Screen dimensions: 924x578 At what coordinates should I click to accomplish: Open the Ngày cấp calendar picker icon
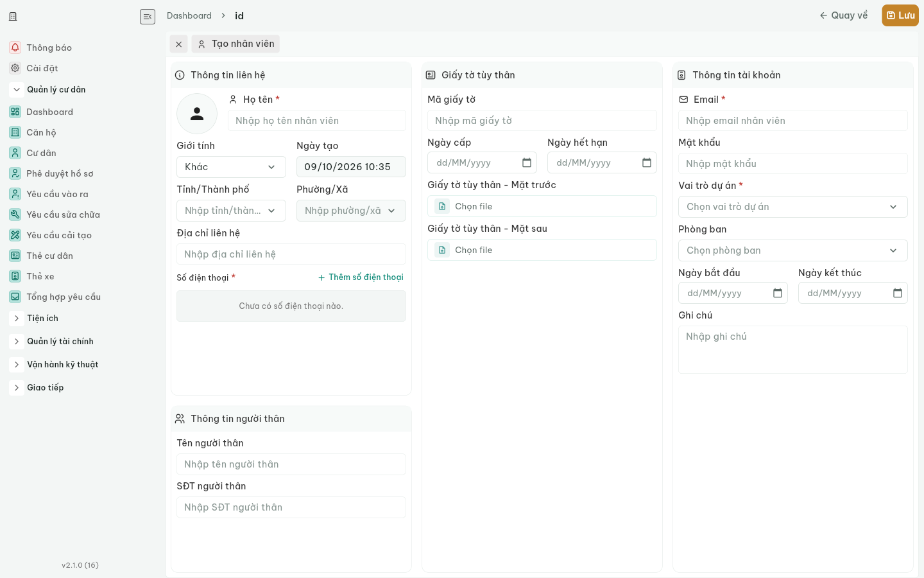(x=527, y=163)
